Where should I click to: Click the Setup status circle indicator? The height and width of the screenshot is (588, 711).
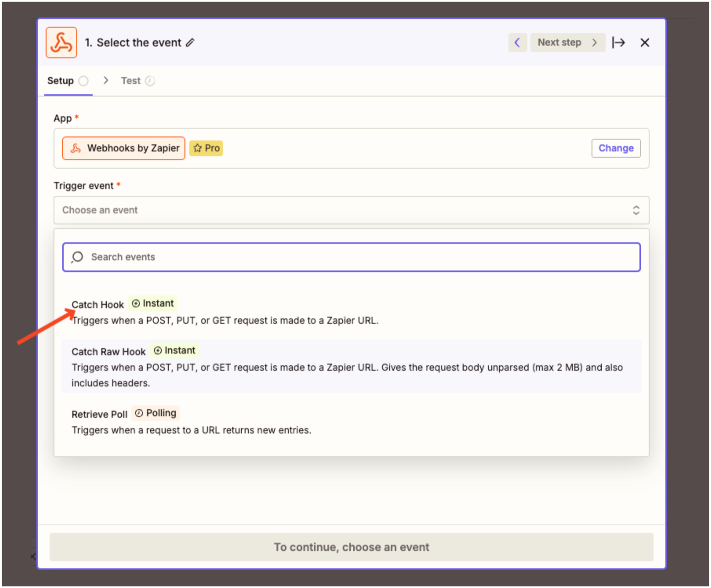pos(84,81)
